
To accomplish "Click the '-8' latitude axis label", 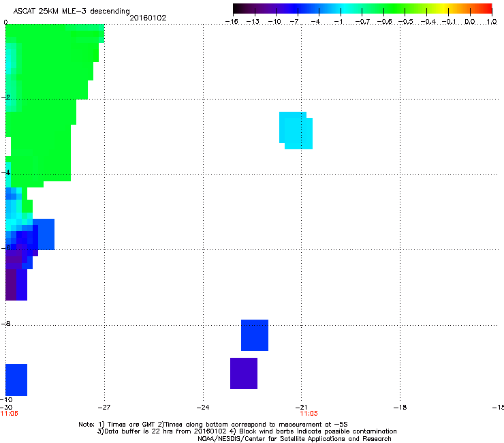I will [x=5, y=323].
